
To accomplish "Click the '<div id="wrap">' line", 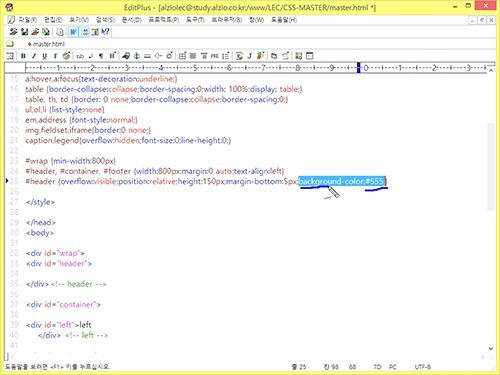I will 55,253.
